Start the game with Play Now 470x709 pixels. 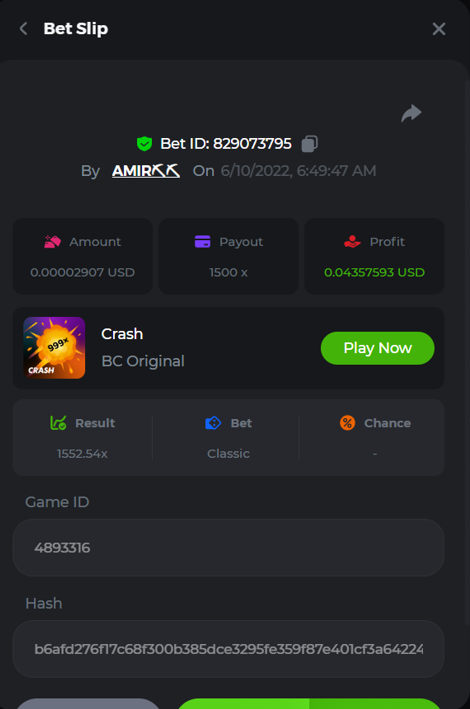pyautogui.click(x=378, y=348)
